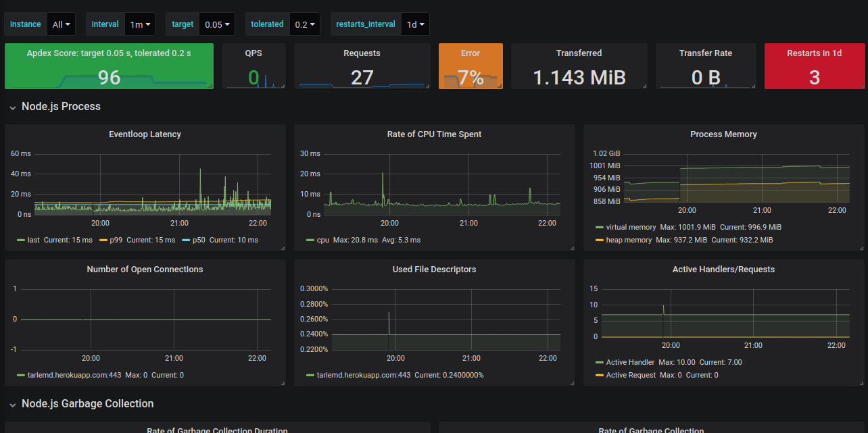Toggle tarlemd.herokuapp.com:443 series in File Descriptors legend

pos(364,375)
